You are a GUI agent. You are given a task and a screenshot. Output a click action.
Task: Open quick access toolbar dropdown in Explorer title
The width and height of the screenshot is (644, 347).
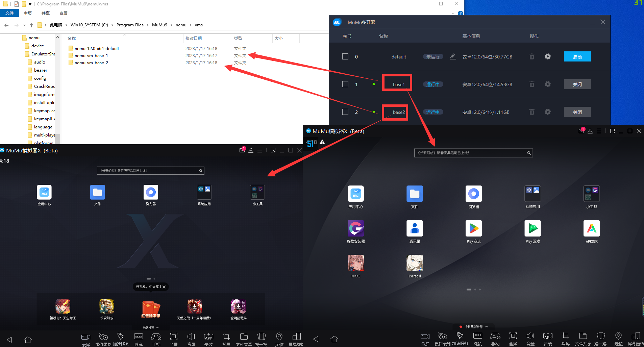pos(30,4)
